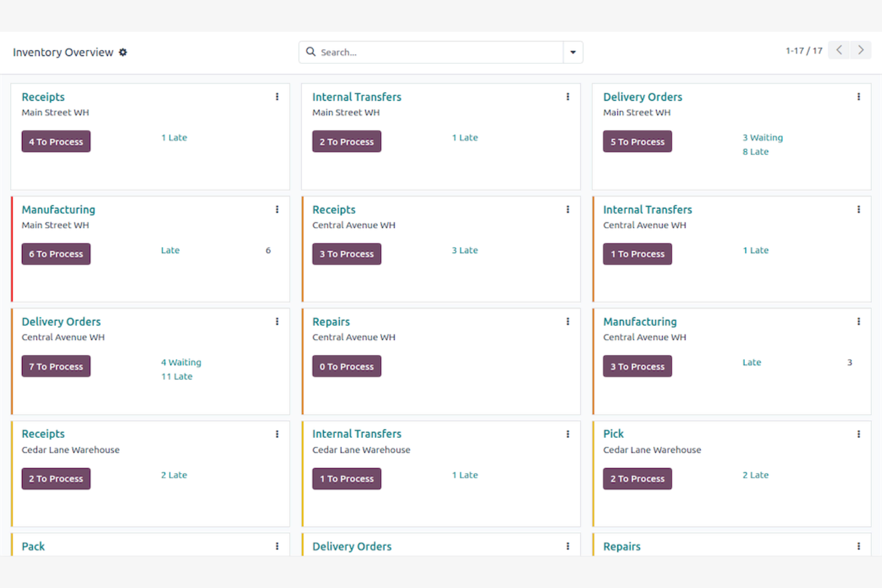Go to the previous page of records
The width and height of the screenshot is (882, 588).
click(x=839, y=50)
